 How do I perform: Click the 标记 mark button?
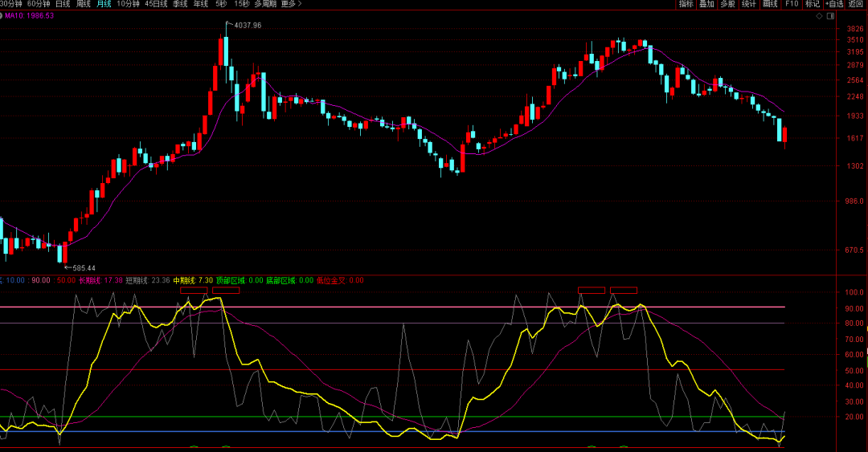[x=813, y=4]
